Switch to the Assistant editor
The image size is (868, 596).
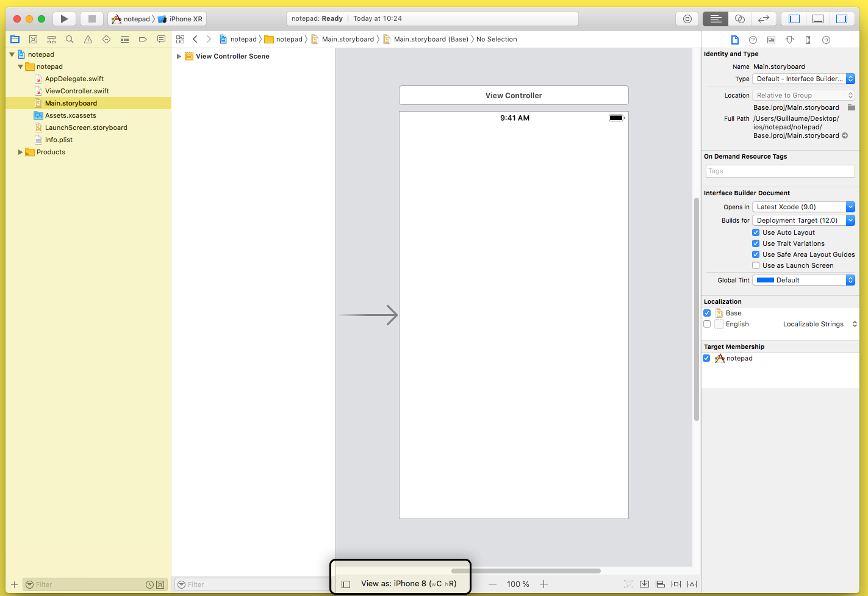tap(740, 19)
